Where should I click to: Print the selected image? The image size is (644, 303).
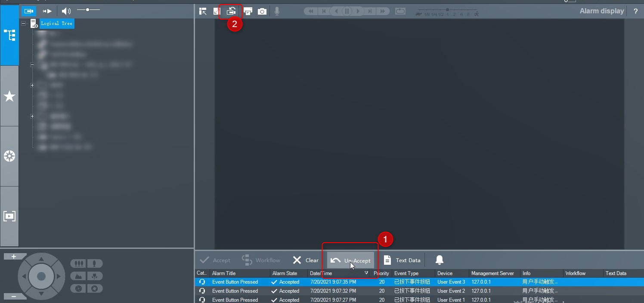pyautogui.click(x=248, y=11)
